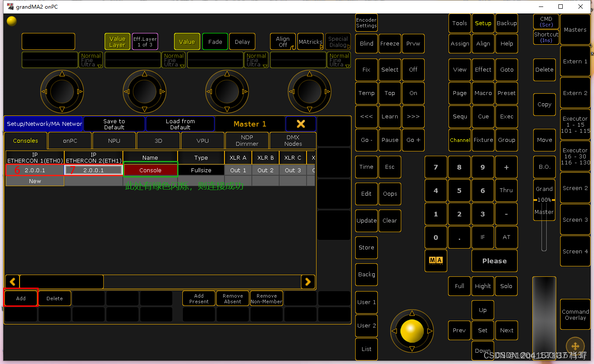Screen dimensions: 594x364
Task: Toggle the Solo key
Action: (x=506, y=286)
